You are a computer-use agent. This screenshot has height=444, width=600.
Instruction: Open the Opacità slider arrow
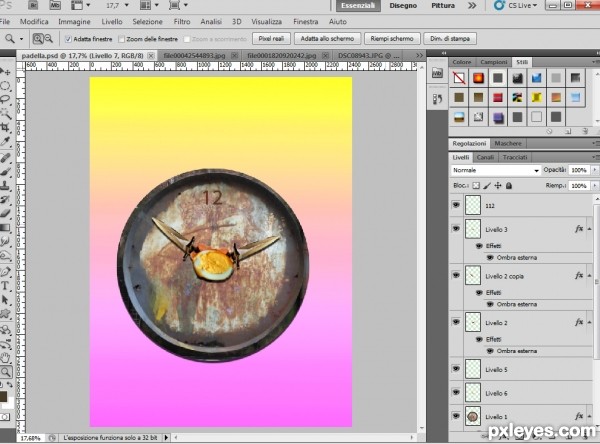click(595, 170)
